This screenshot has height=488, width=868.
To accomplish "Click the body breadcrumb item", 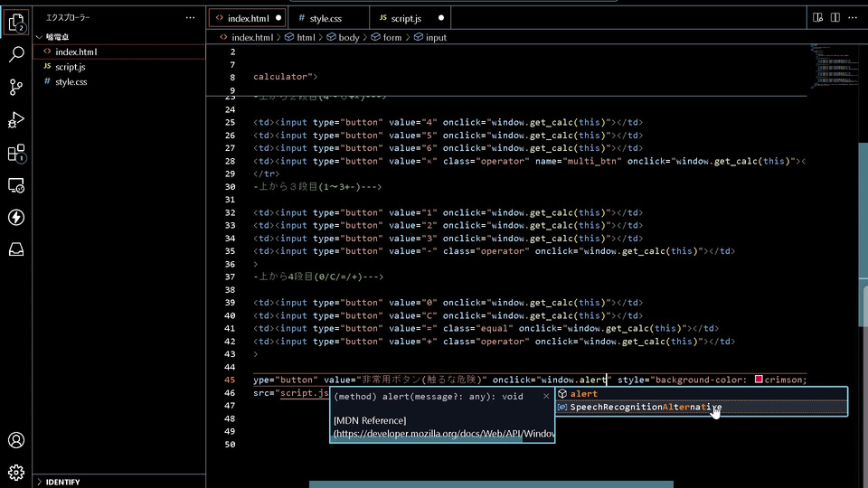I will [x=348, y=38].
